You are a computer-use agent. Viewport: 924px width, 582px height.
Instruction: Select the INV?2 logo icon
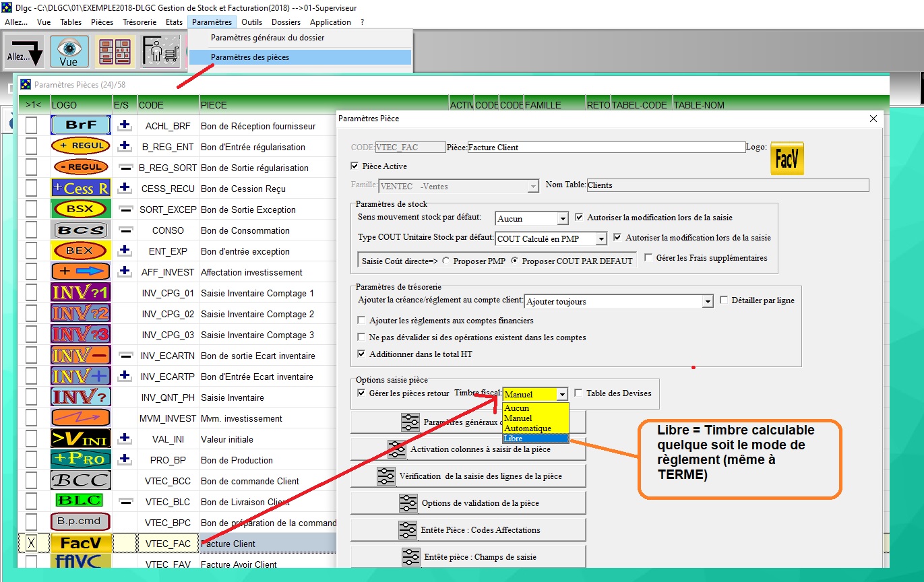coord(80,313)
